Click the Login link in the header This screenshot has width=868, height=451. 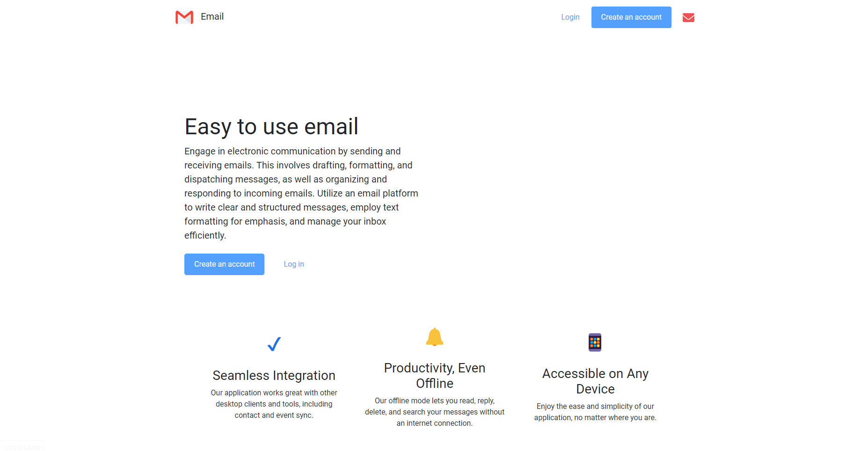(570, 17)
